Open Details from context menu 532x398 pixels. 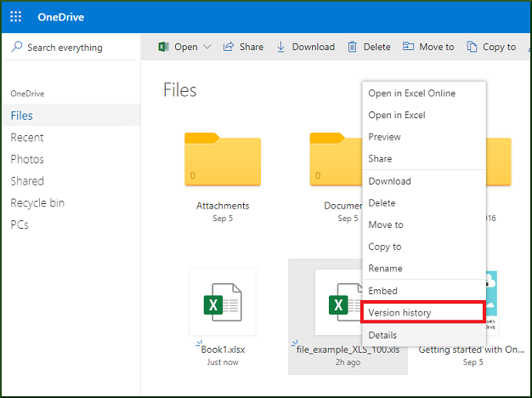[x=424, y=335]
